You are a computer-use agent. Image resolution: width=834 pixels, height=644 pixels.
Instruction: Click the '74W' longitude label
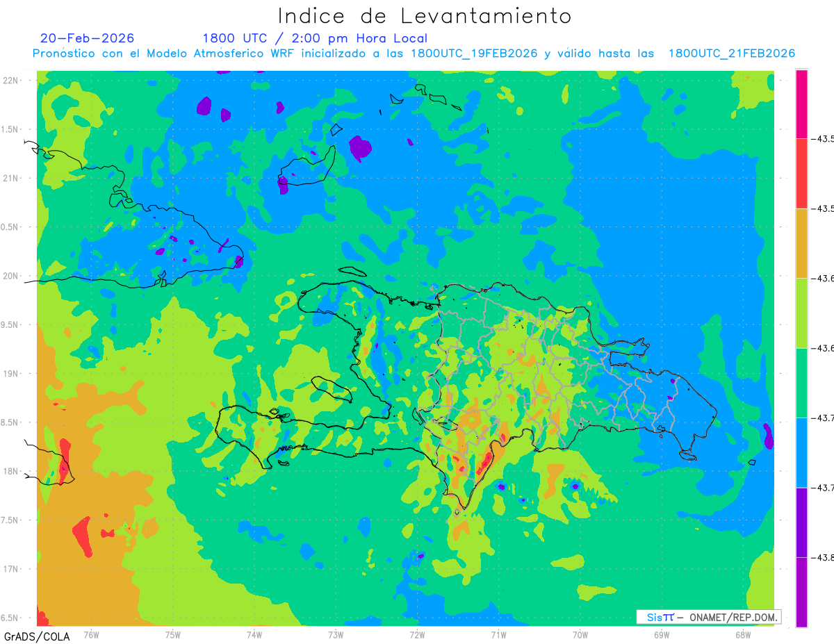coord(254,635)
